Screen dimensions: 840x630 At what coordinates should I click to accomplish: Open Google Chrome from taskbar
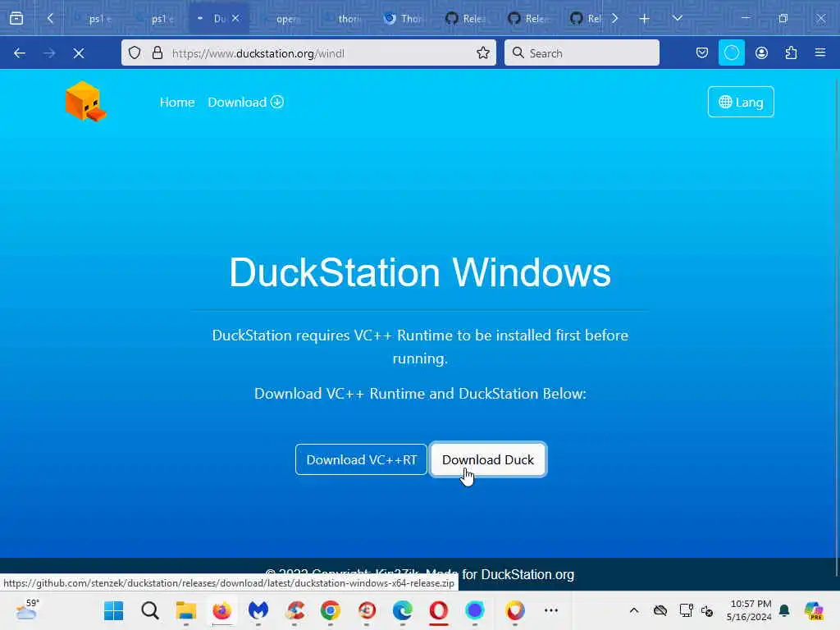[331, 610]
